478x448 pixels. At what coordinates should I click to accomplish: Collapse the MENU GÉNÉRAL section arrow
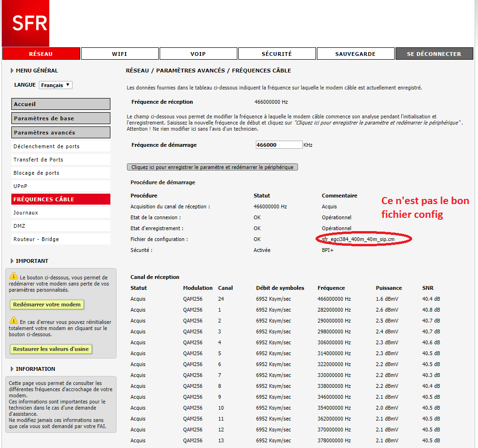point(12,71)
